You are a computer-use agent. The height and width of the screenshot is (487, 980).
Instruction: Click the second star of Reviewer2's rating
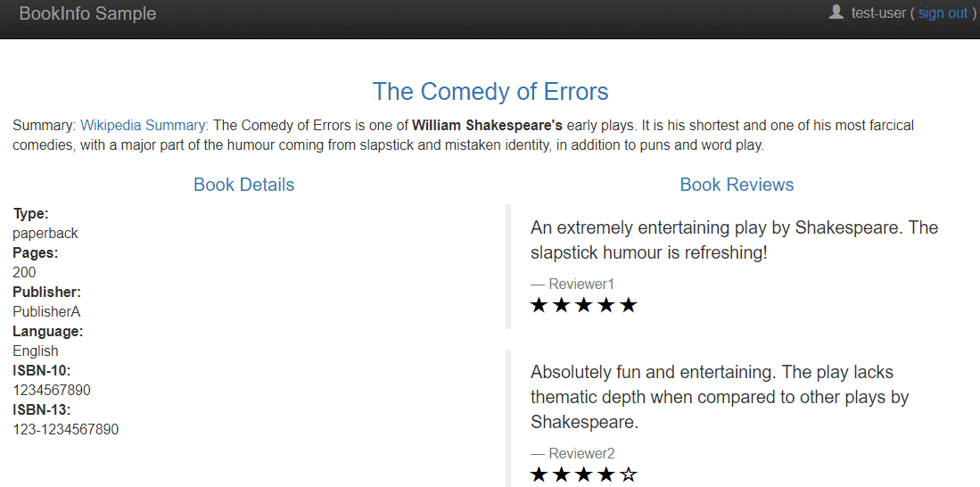561,475
